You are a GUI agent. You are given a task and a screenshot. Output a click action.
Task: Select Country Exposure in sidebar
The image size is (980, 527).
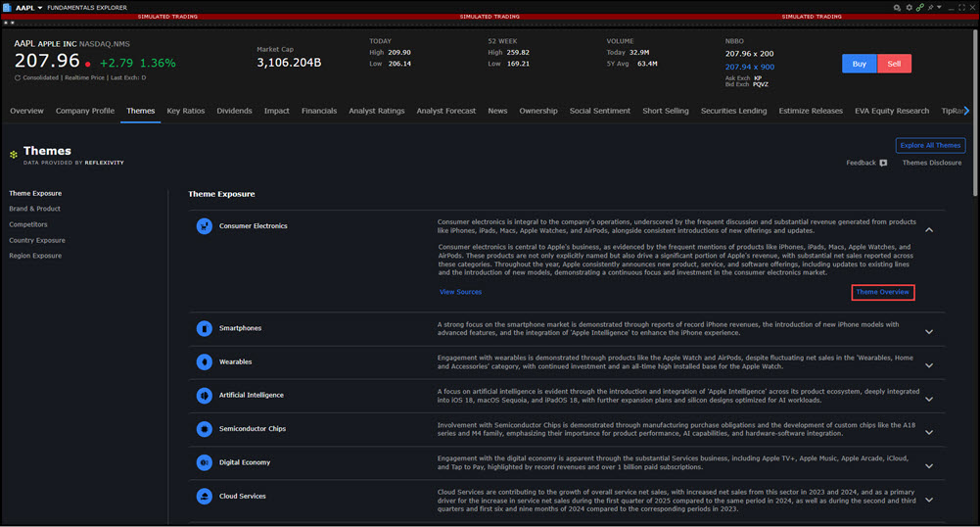click(x=37, y=241)
